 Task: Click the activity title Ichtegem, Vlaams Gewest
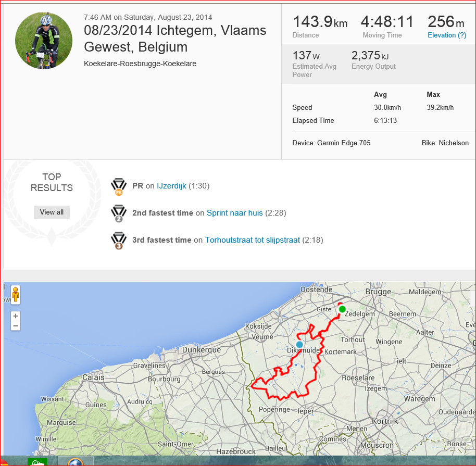point(175,39)
